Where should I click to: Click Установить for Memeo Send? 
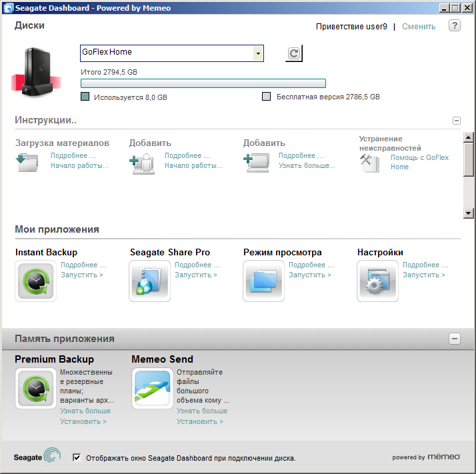200,421
